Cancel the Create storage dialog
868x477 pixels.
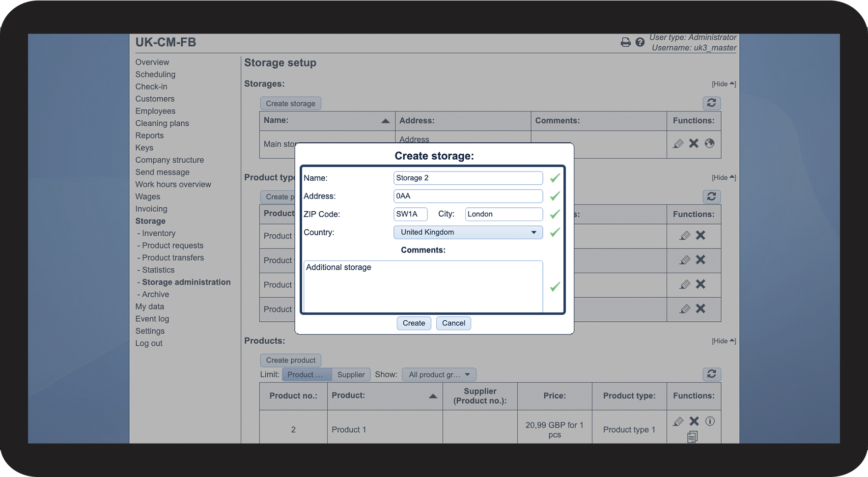pyautogui.click(x=453, y=323)
